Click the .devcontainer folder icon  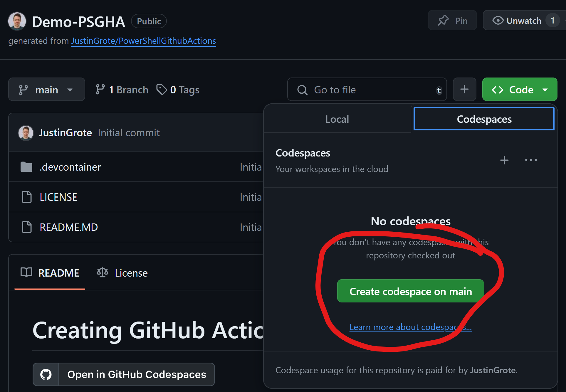click(26, 167)
